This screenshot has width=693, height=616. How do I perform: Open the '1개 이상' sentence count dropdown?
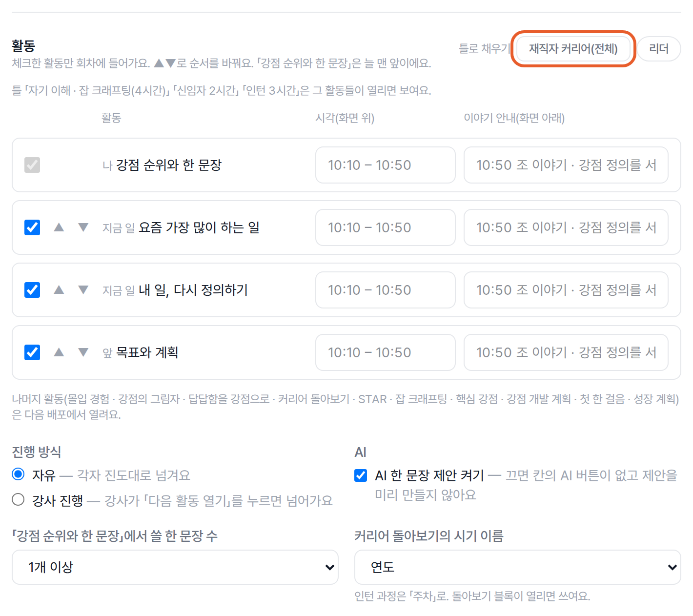point(175,567)
